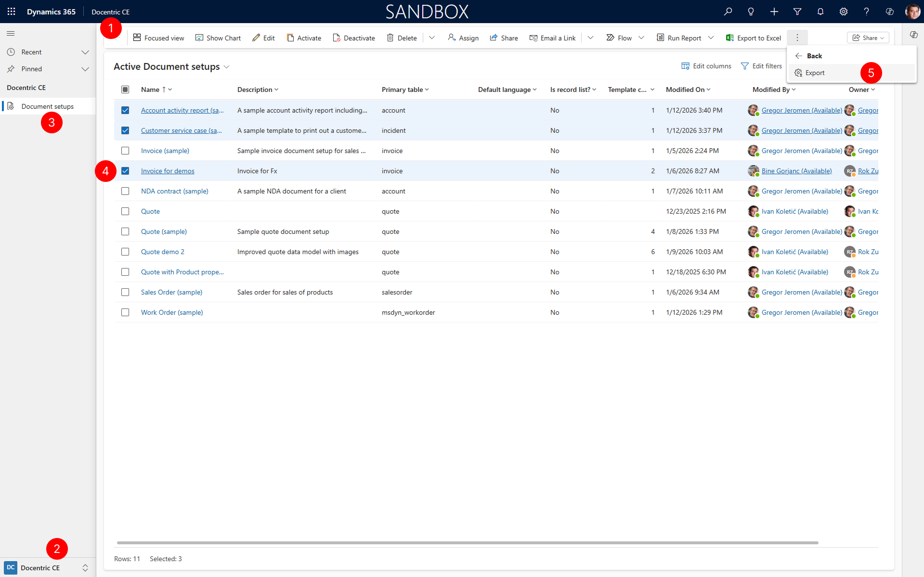Click Focused view toolbar command
The height and width of the screenshot is (577, 924).
(x=158, y=38)
